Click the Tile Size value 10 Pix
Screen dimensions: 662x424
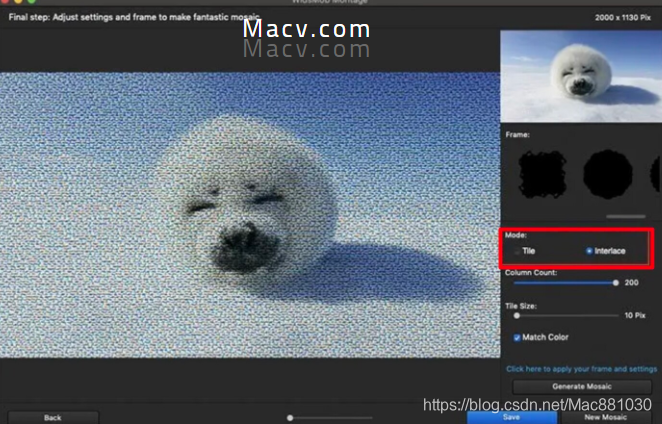coord(635,315)
